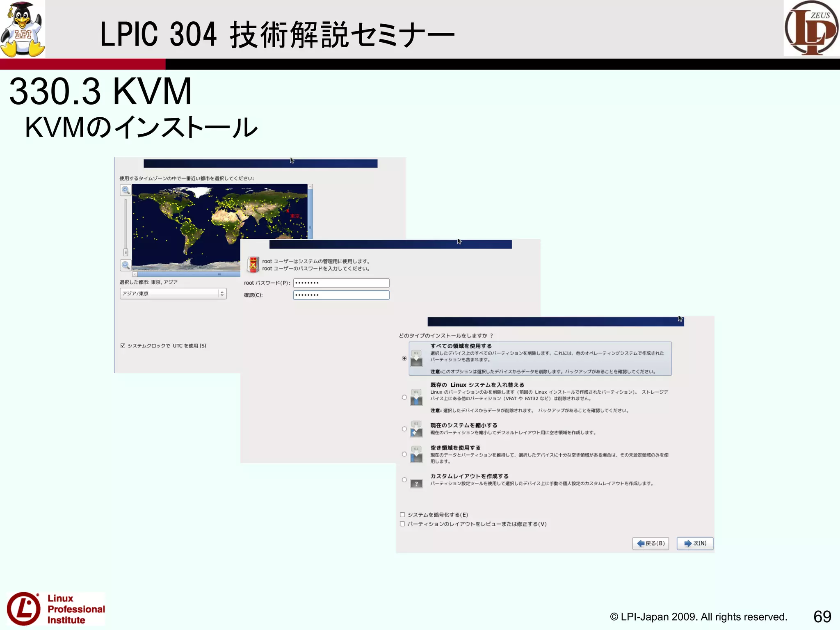Click the root パスワード input field
Viewport: 840px width, 630px height.
341,283
